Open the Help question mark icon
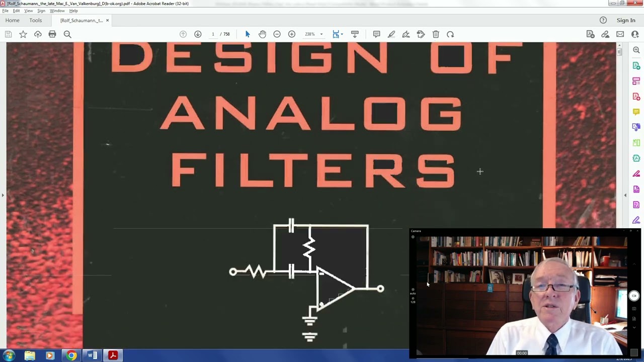Image resolution: width=644 pixels, height=362 pixels. [x=603, y=20]
